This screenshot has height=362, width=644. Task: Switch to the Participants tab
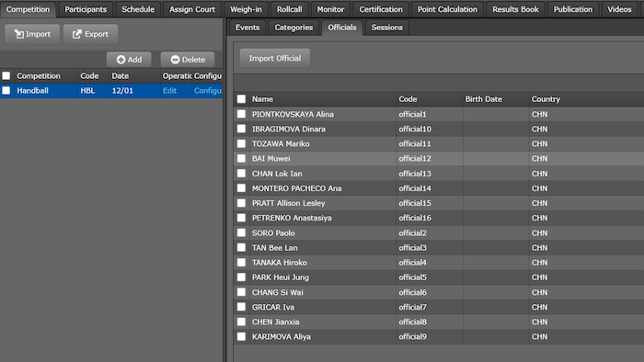pos(86,9)
